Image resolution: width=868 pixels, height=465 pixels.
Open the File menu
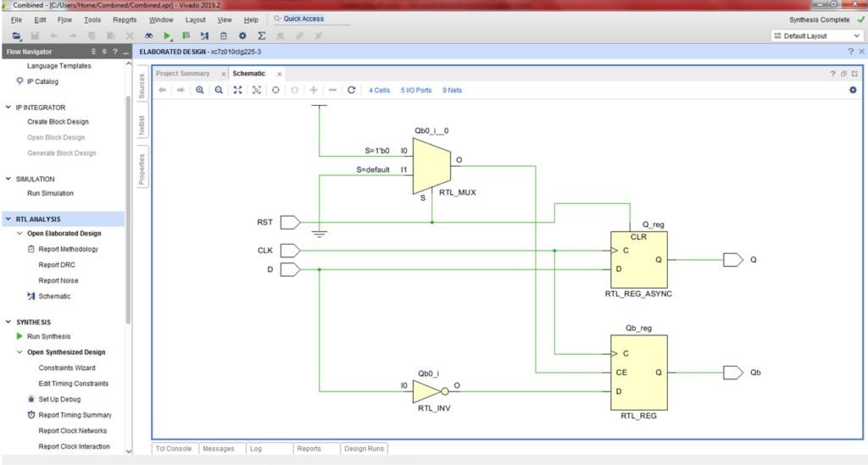16,19
